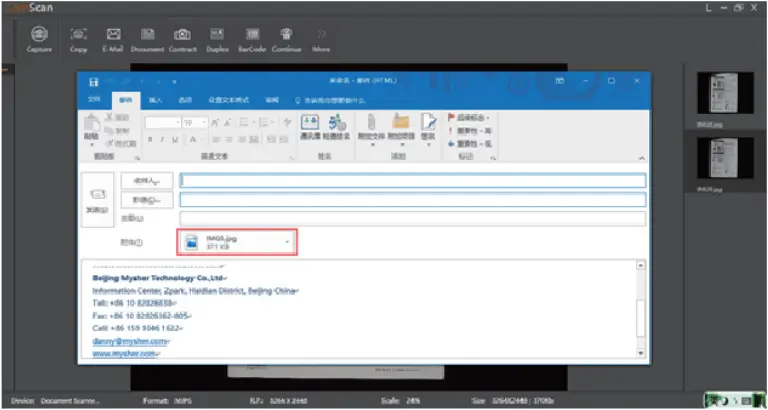Click the Tell Me search box
The image size is (768, 410).
click(331, 100)
